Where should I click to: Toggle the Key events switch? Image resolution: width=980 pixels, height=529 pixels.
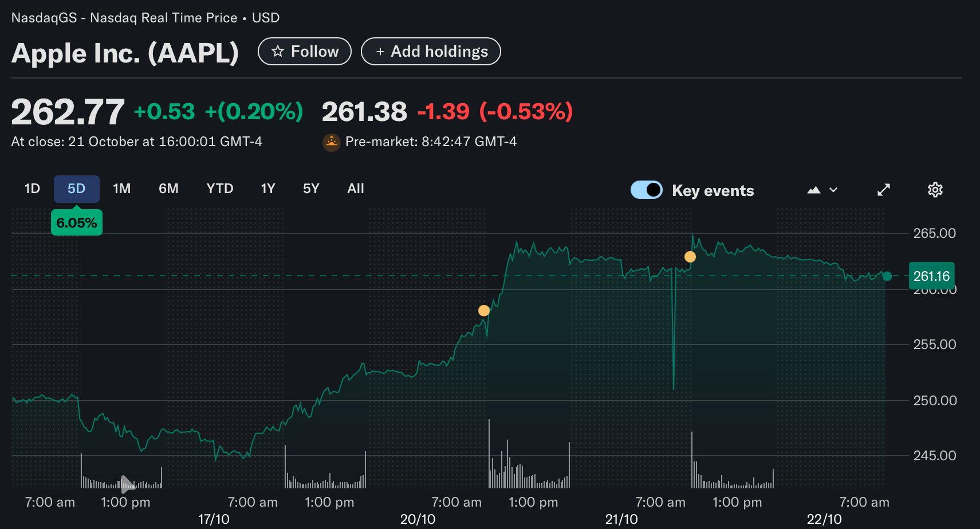647,190
